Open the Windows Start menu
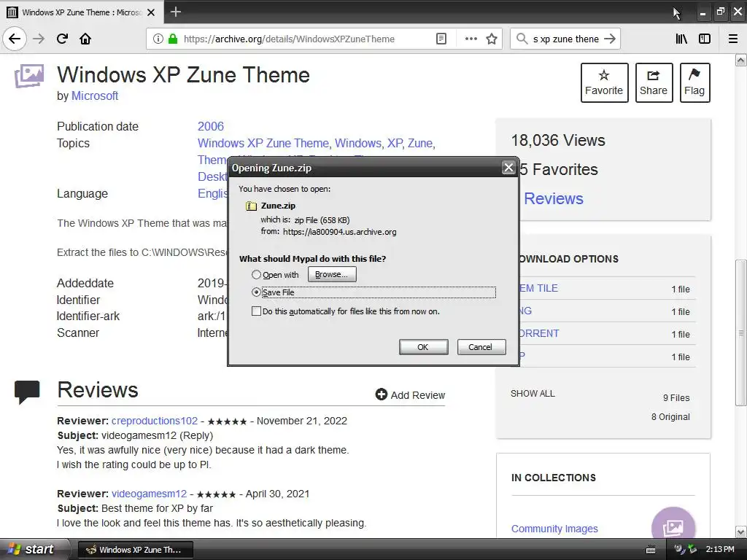Image resolution: width=747 pixels, height=560 pixels. (34, 549)
